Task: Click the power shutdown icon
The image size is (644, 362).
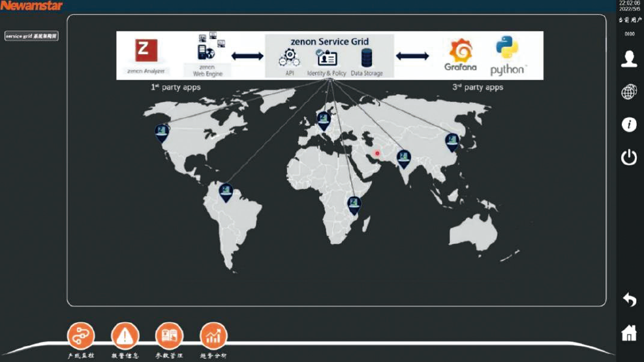Action: coord(629,157)
